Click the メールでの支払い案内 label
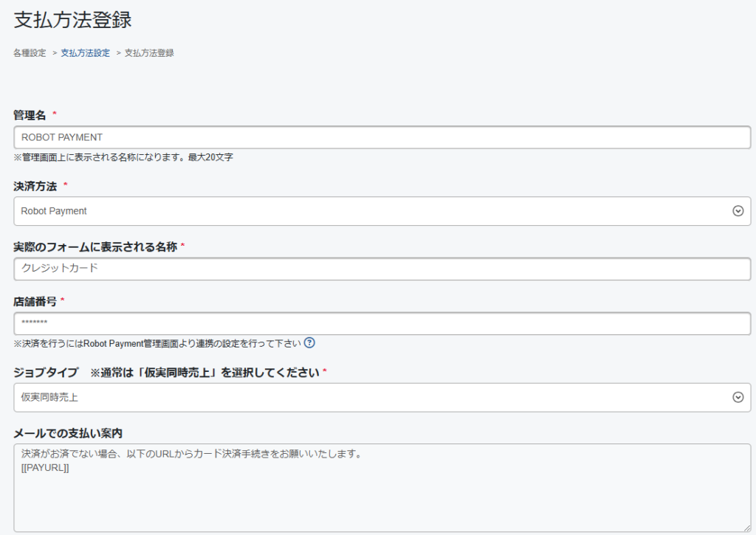The image size is (756, 535). point(68,433)
